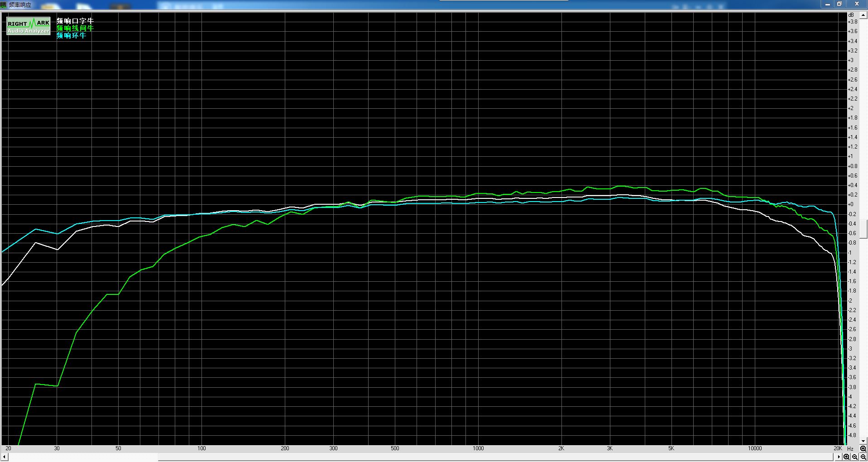Click the vertical zoom-in magnifier below the dB scale
This screenshot has width=868, height=462.
point(863,449)
